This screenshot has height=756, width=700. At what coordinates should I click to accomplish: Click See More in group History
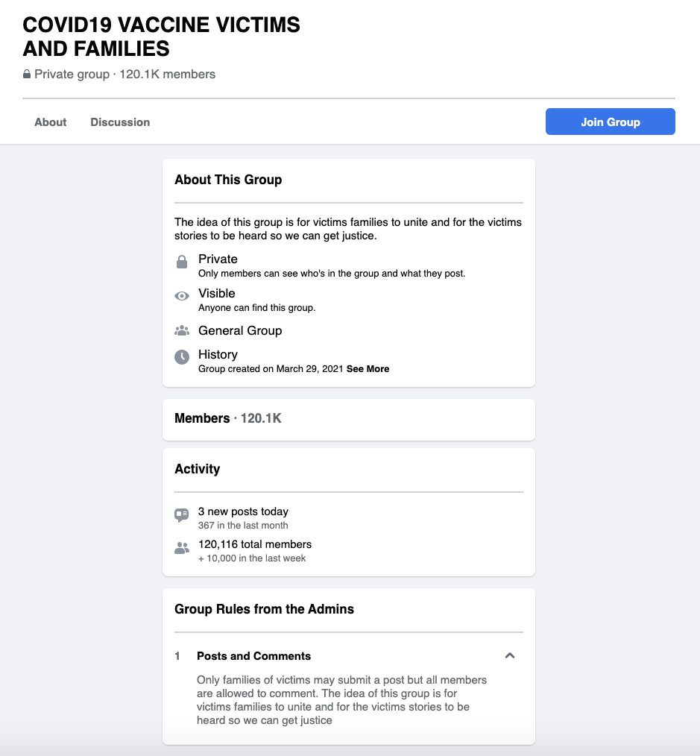pos(368,369)
